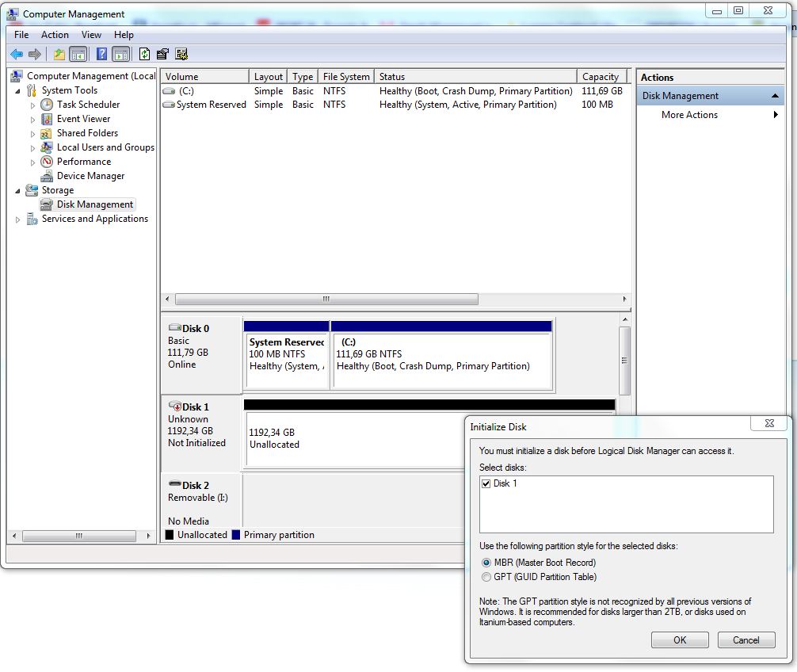Toggle the Show/Hide Action Pane toolbar icon
Image resolution: width=797 pixels, height=672 pixels.
tap(121, 54)
